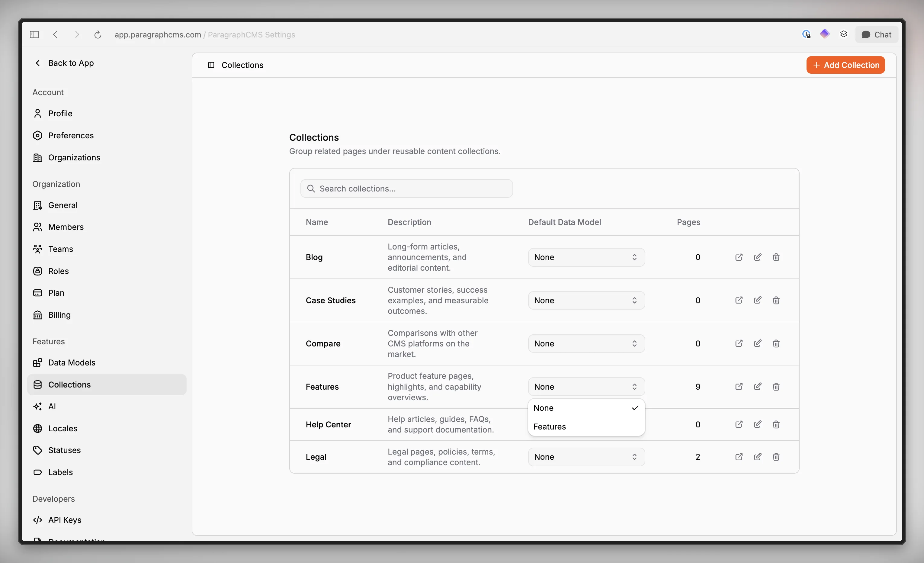The height and width of the screenshot is (563, 924).
Task: Reload the page
Action: 98,34
